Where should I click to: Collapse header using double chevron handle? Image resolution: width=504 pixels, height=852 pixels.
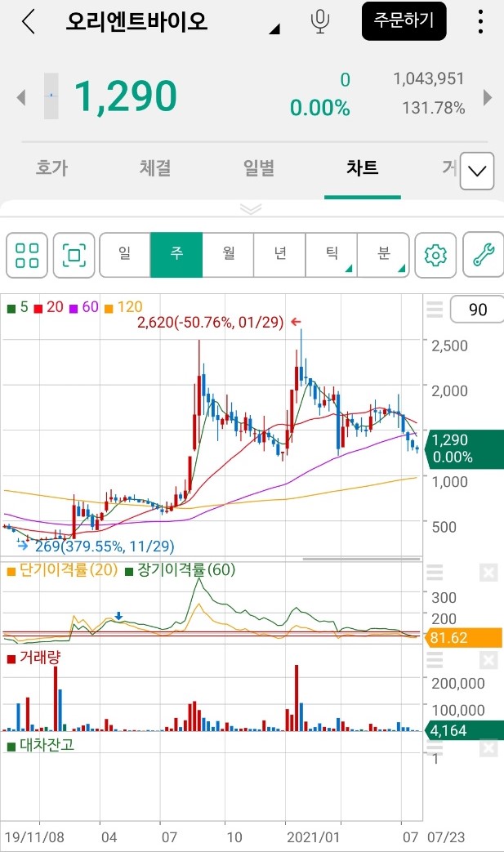point(251,209)
